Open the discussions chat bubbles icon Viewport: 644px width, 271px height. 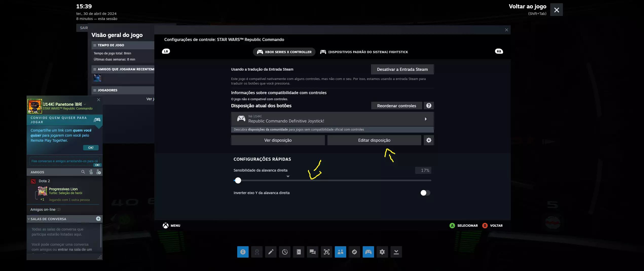312,252
